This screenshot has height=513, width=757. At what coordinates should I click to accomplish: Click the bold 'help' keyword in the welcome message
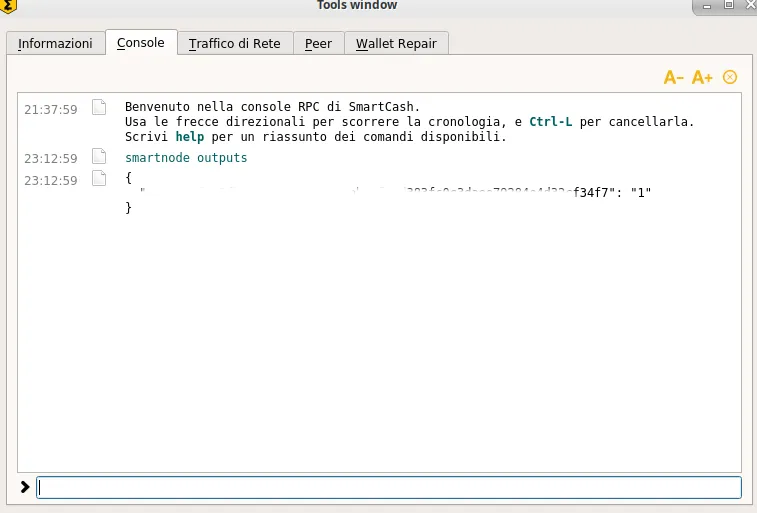[x=190, y=137]
